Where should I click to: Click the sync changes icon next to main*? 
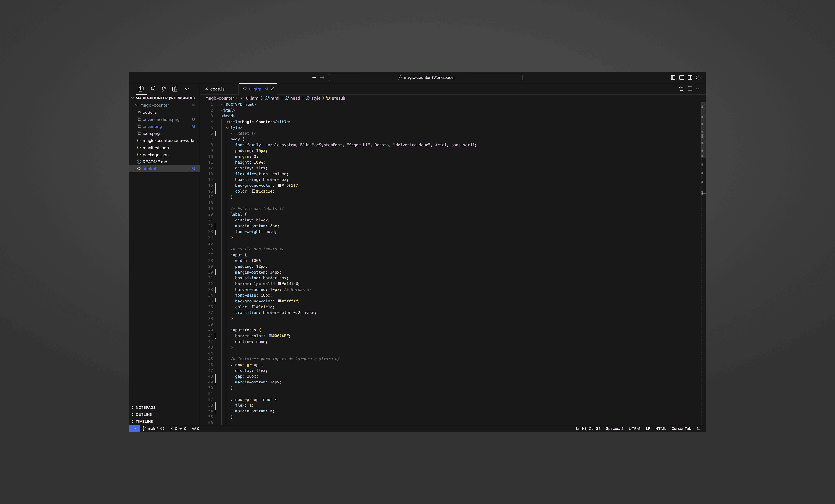click(163, 428)
